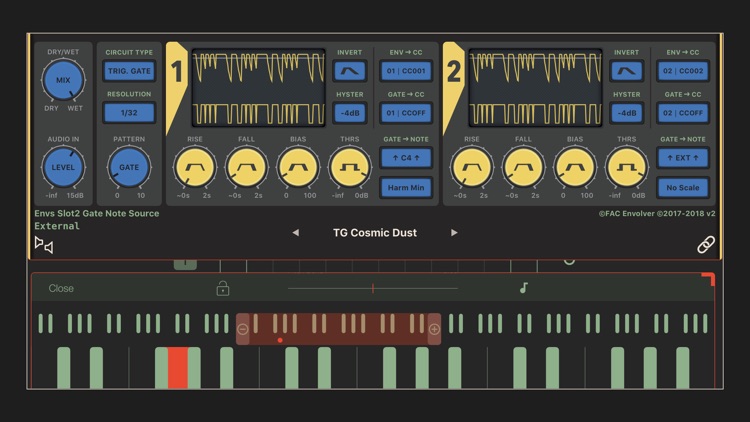Click the red corner marker of keyboard panel

[x=708, y=279]
